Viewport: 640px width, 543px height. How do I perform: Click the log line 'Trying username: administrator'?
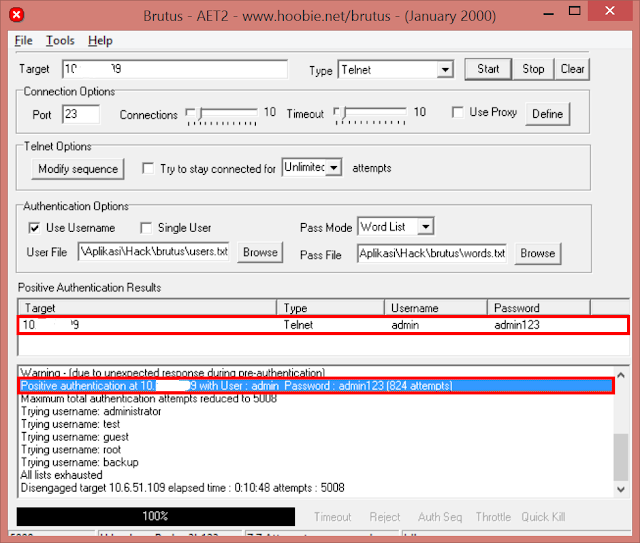tap(91, 411)
